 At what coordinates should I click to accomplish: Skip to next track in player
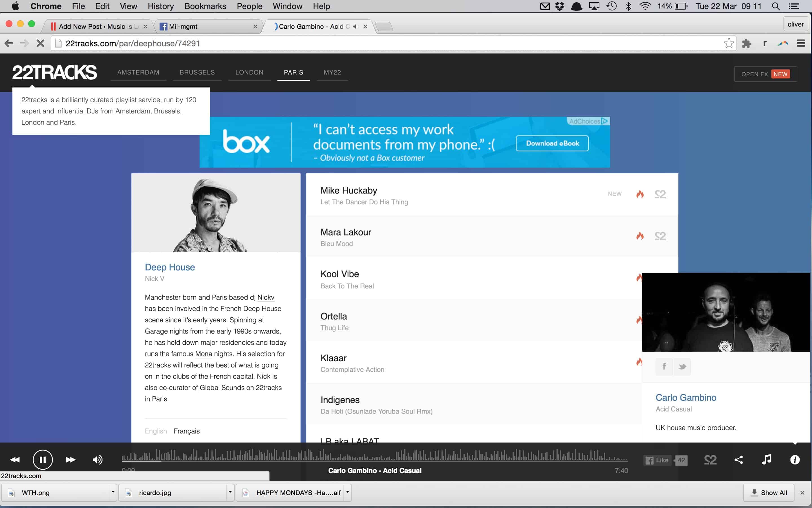click(x=70, y=460)
